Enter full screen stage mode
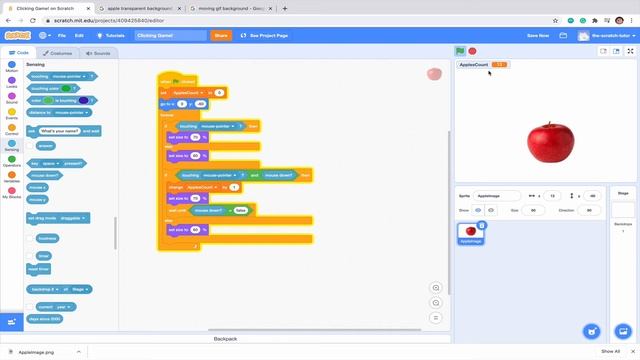 coord(630,51)
